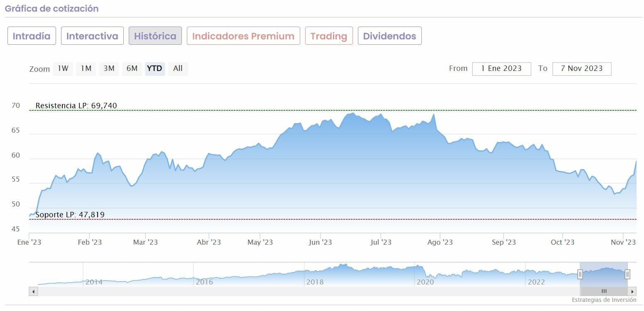Choose the 1M zoom option

click(86, 68)
